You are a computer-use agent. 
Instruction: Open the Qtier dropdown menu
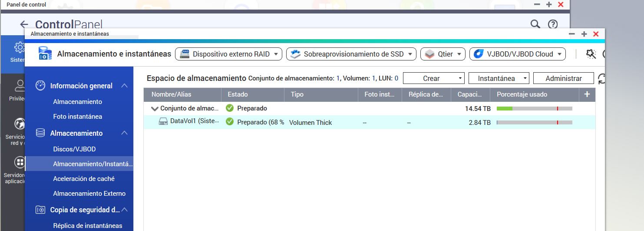coord(443,54)
